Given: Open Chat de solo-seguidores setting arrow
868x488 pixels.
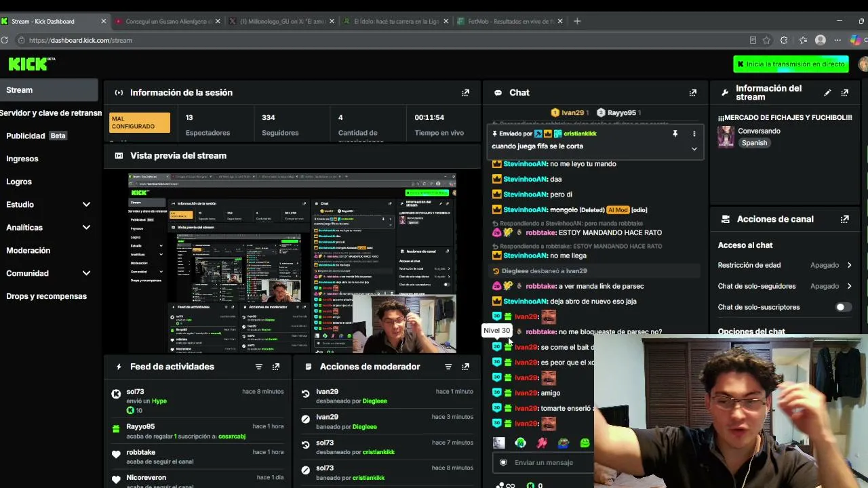Looking at the screenshot, I should coord(849,286).
